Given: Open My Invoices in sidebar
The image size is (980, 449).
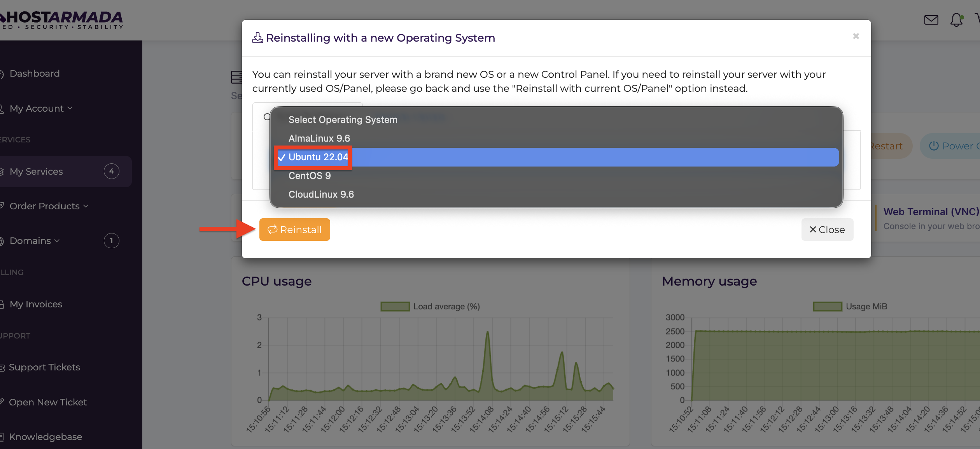Looking at the screenshot, I should pyautogui.click(x=36, y=304).
